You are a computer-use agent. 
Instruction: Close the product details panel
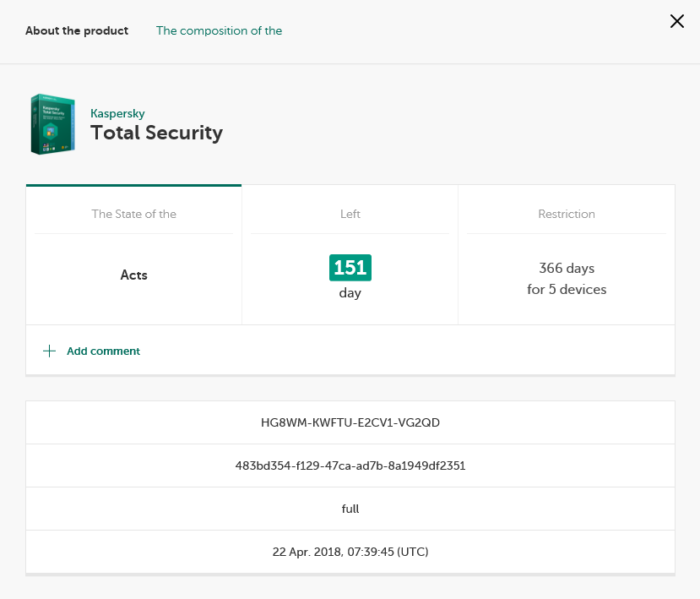[676, 22]
